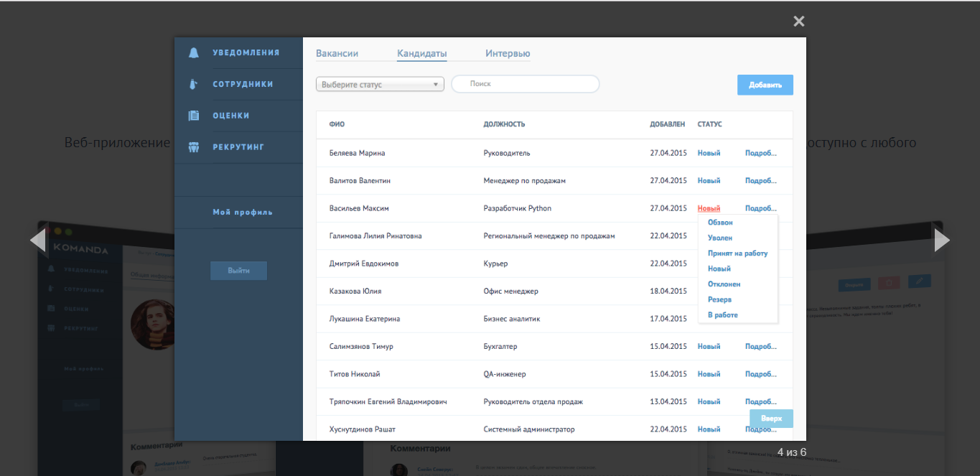This screenshot has height=476, width=980.
Task: Open Мой профиль in sidebar
Action: pos(243,213)
